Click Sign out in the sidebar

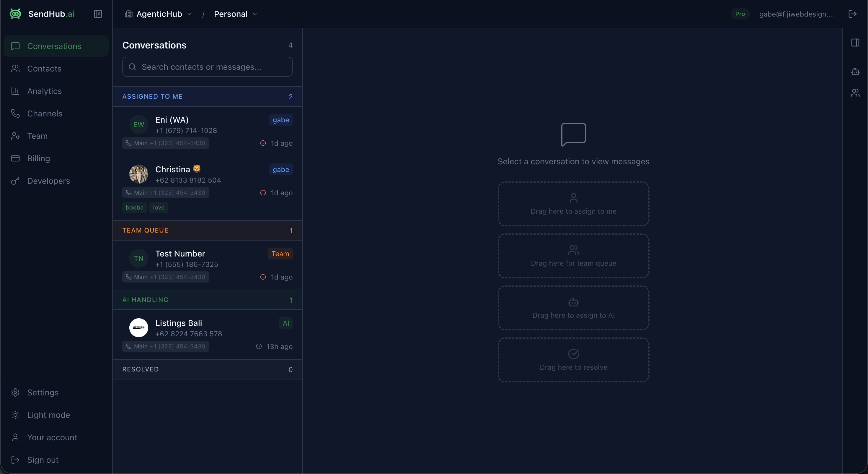pyautogui.click(x=56, y=460)
